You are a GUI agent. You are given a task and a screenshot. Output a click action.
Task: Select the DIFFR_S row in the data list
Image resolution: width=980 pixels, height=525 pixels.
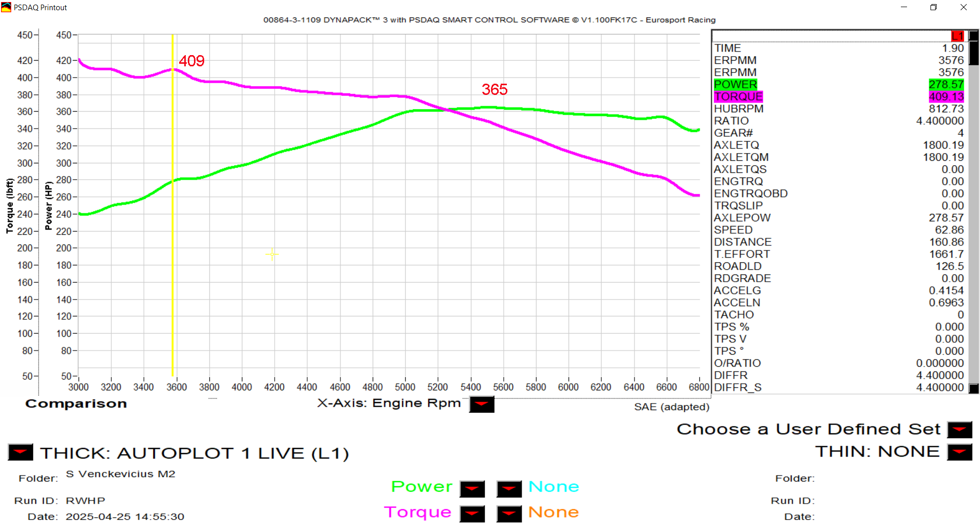click(x=839, y=387)
